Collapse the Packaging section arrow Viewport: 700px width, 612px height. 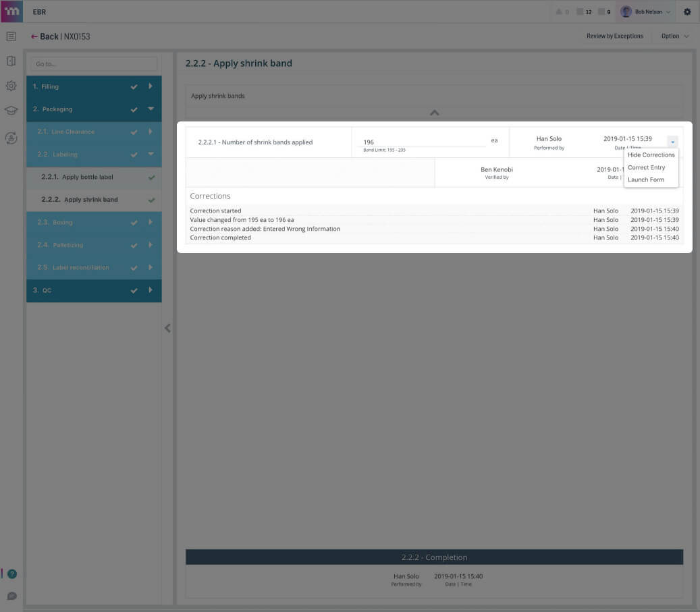[151, 109]
